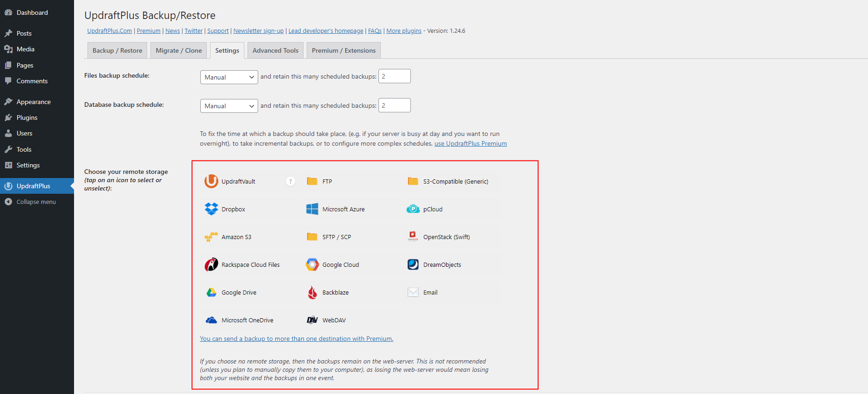Image resolution: width=868 pixels, height=394 pixels.
Task: Choose Google Drive as remote storage
Action: click(211, 292)
